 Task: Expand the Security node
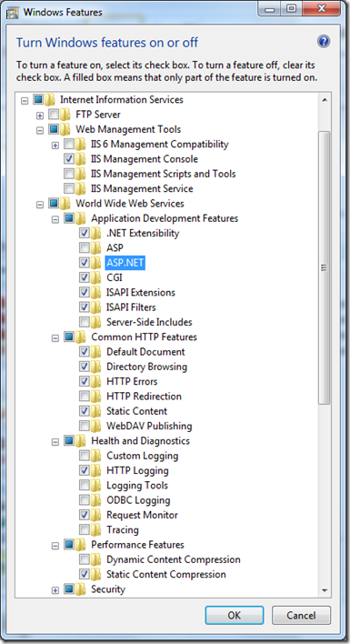pos(55,590)
